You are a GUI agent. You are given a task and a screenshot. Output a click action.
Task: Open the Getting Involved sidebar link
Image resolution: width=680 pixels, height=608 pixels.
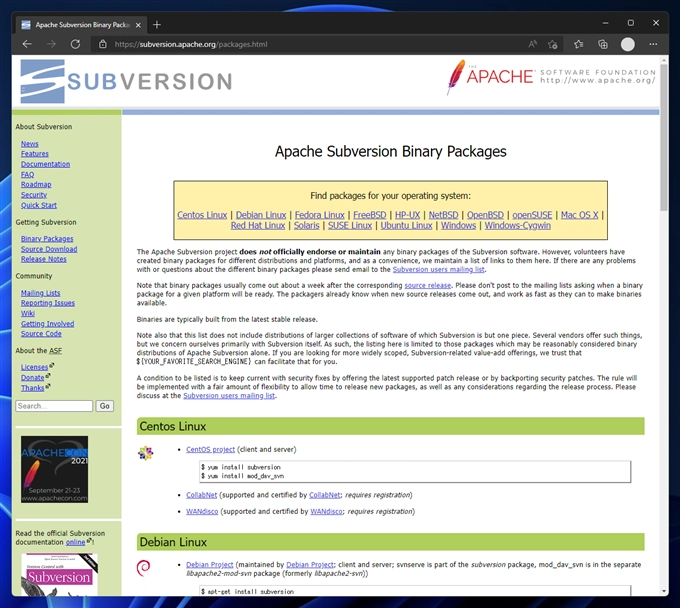(48, 324)
